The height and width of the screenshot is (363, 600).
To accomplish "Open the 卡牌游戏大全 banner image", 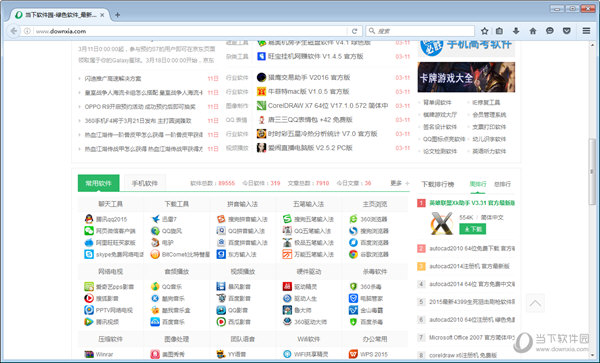I will click(x=466, y=77).
